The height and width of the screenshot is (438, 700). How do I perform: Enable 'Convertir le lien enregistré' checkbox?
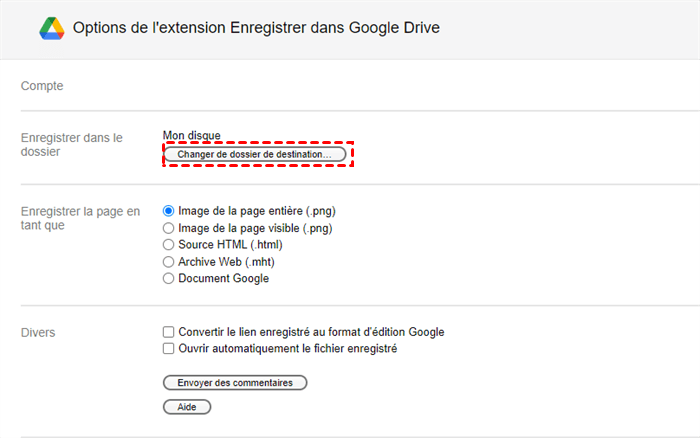169,332
